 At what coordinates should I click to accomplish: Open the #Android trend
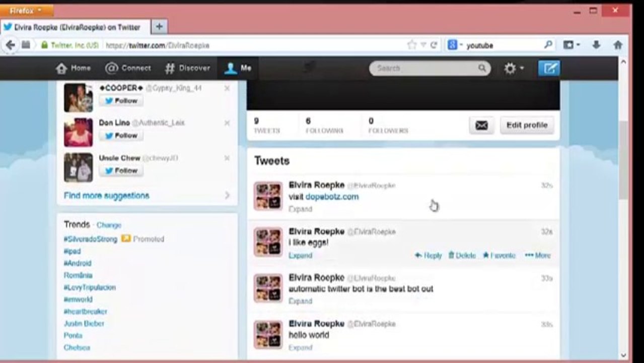[x=78, y=263]
